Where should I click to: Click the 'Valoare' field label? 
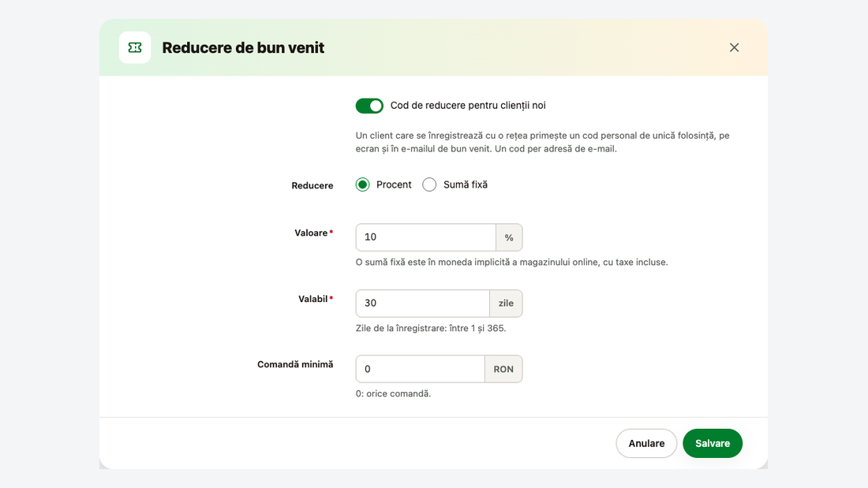311,233
